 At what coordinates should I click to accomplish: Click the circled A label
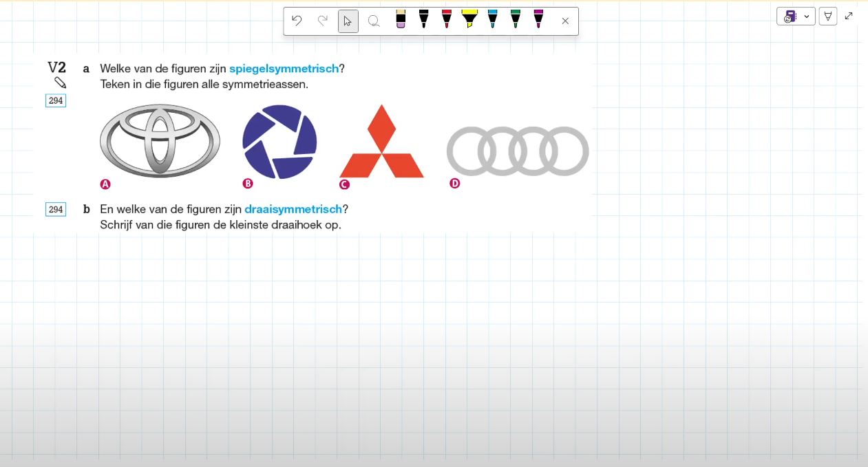click(x=105, y=184)
